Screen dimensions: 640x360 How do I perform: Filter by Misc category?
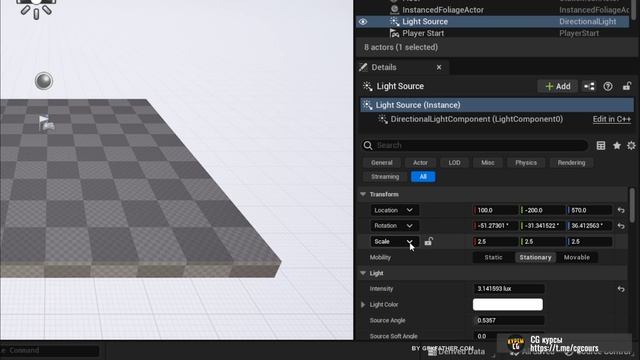(x=488, y=162)
